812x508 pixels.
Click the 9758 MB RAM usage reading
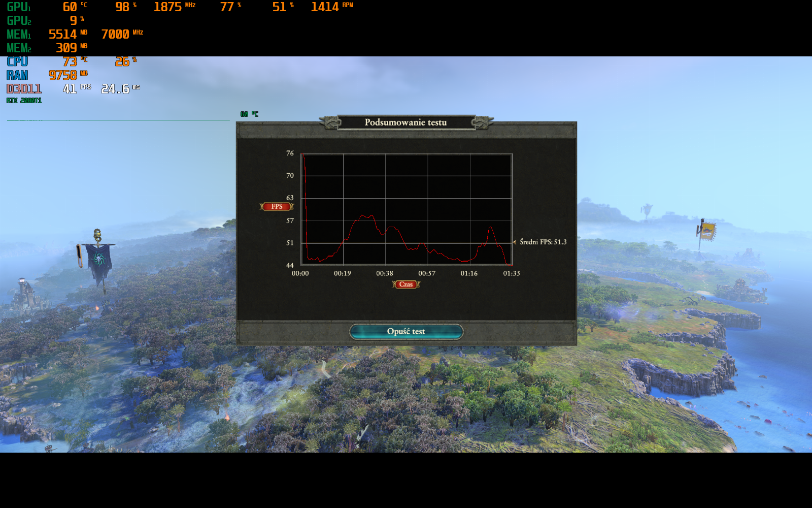(68, 75)
